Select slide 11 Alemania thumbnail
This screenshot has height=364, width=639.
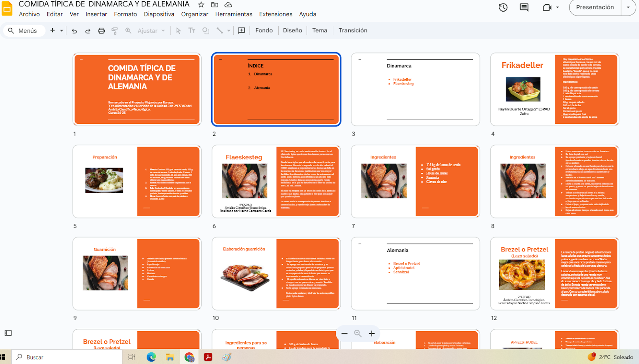click(415, 273)
